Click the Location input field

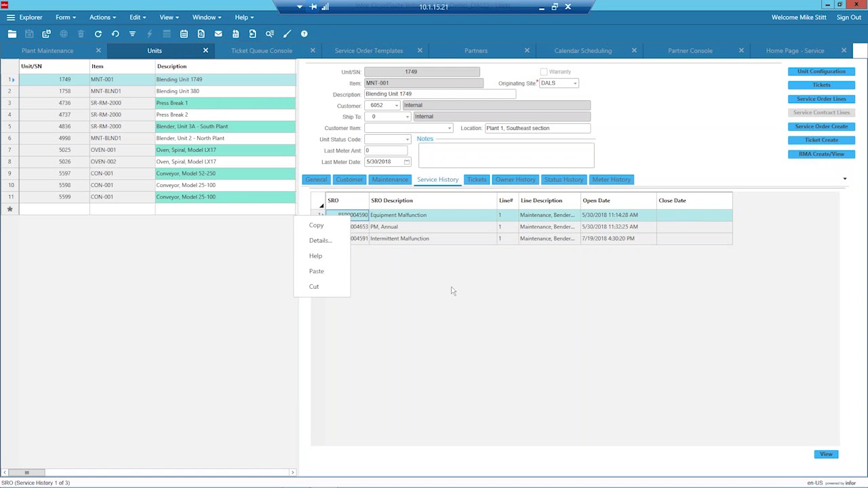click(537, 128)
